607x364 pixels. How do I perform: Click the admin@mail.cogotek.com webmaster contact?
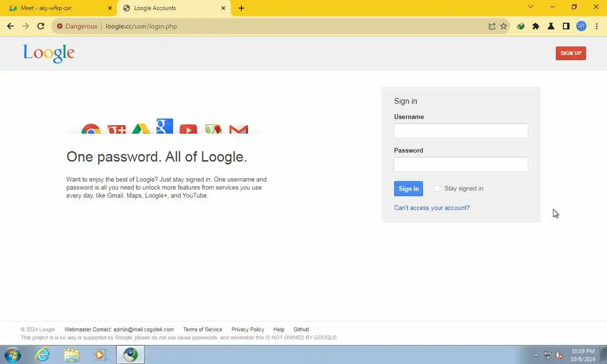(x=144, y=329)
